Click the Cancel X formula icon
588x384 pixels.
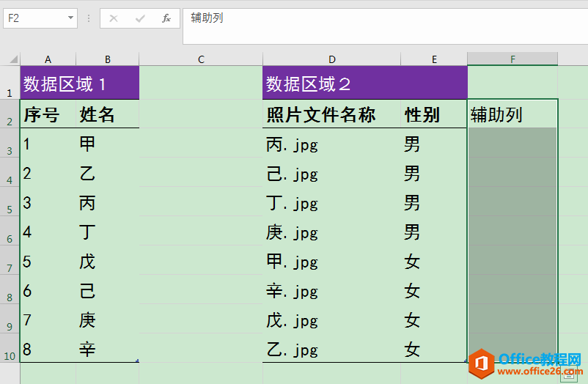pos(114,18)
